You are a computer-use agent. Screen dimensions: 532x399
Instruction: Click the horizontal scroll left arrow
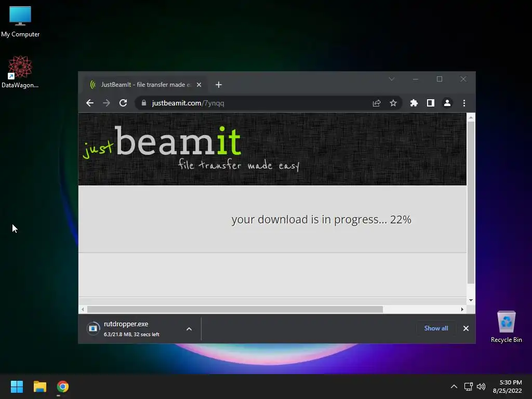83,310
